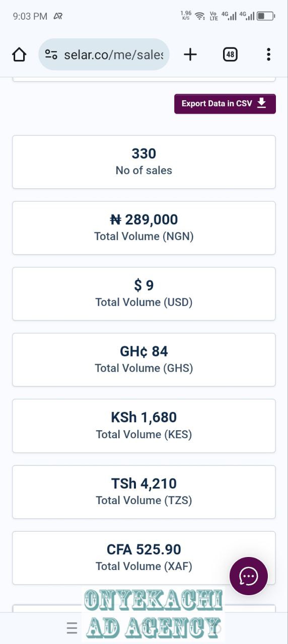Viewport: 288px width, 644px height.
Task: Select the KSh 1,680 Total Volume card
Action: (x=144, y=426)
